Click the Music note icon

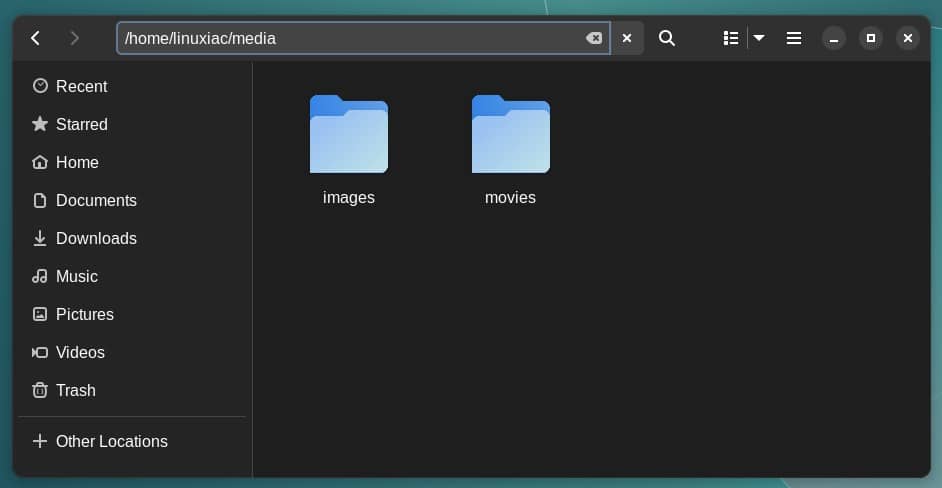(x=40, y=276)
